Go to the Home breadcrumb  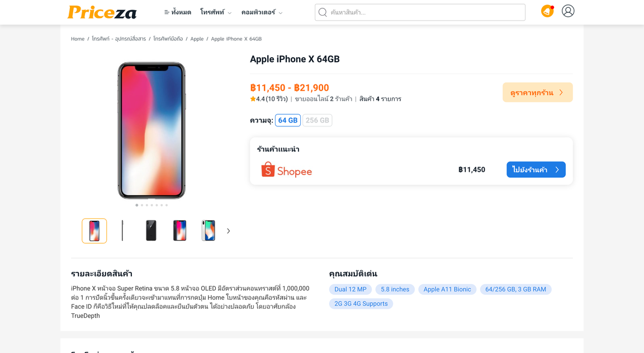(78, 39)
